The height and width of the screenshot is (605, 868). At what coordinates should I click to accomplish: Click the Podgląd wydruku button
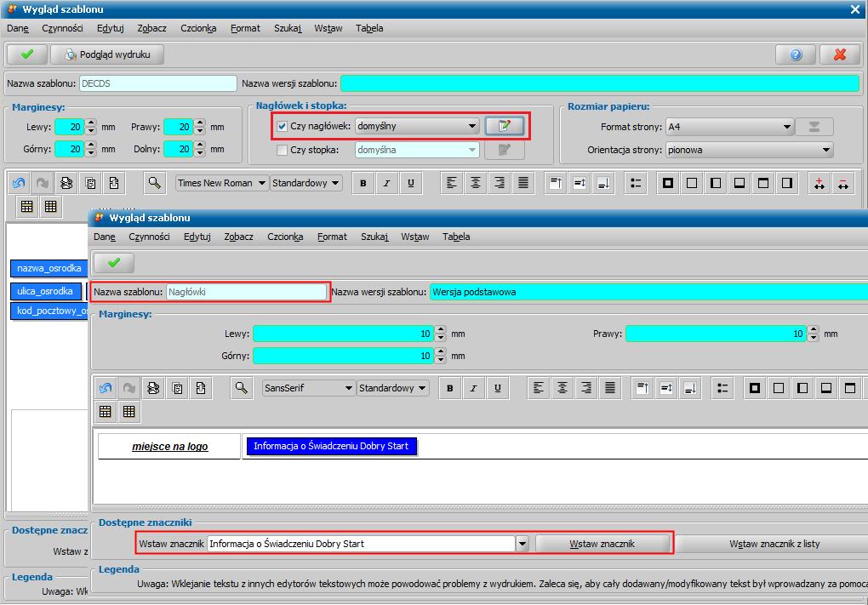pos(108,54)
